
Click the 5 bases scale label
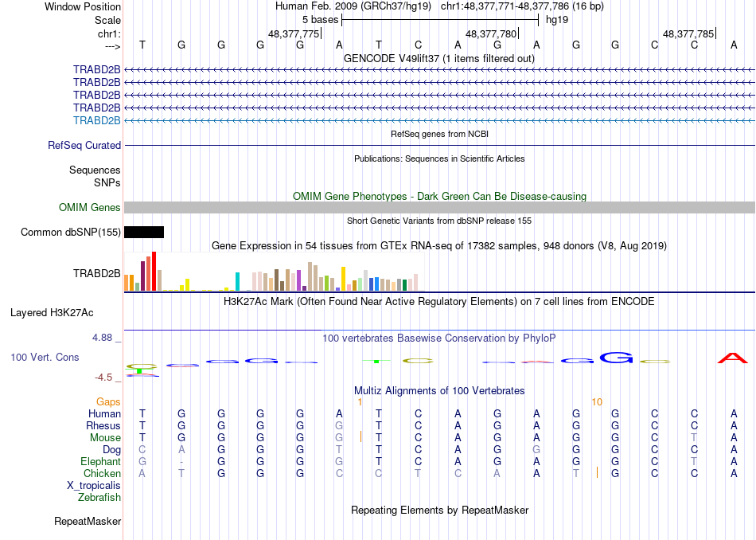click(x=320, y=20)
